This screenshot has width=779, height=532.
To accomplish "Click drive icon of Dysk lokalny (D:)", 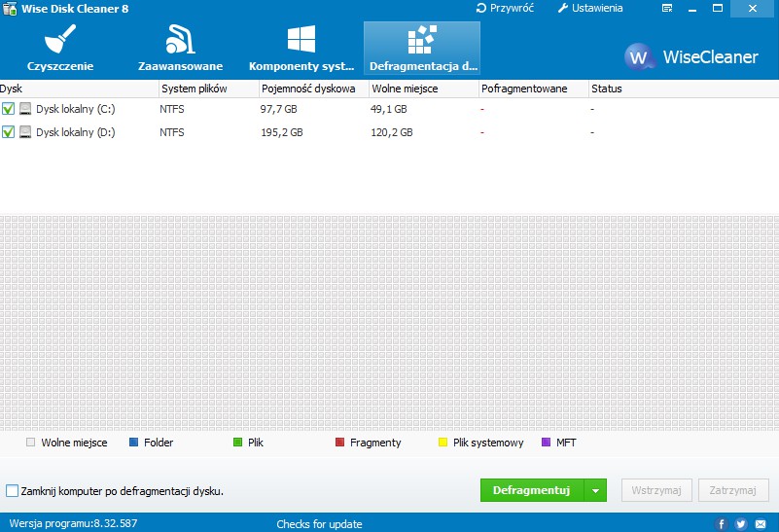I will tap(25, 131).
